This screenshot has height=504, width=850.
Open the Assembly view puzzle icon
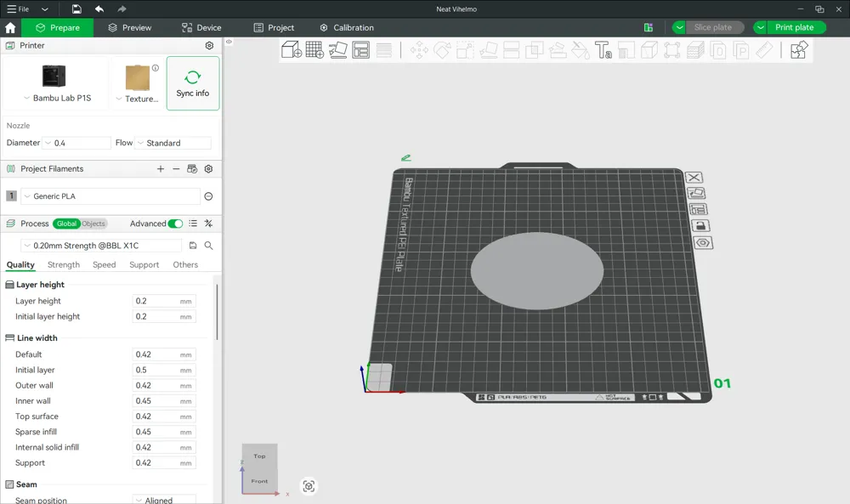coord(799,50)
